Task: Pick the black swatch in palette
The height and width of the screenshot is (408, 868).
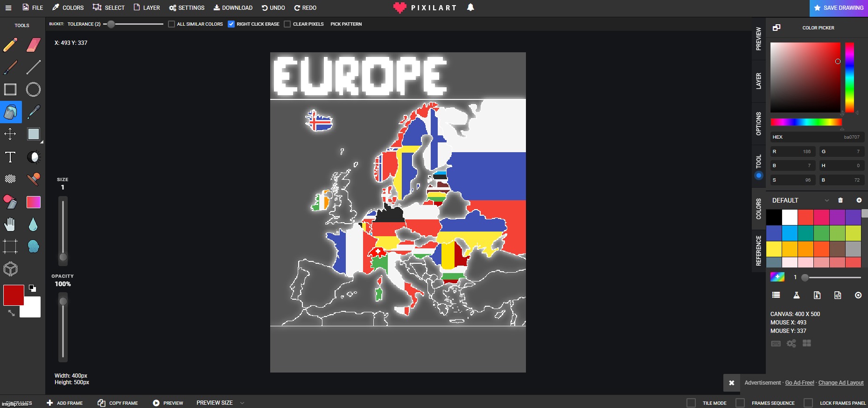Action: pyautogui.click(x=774, y=217)
